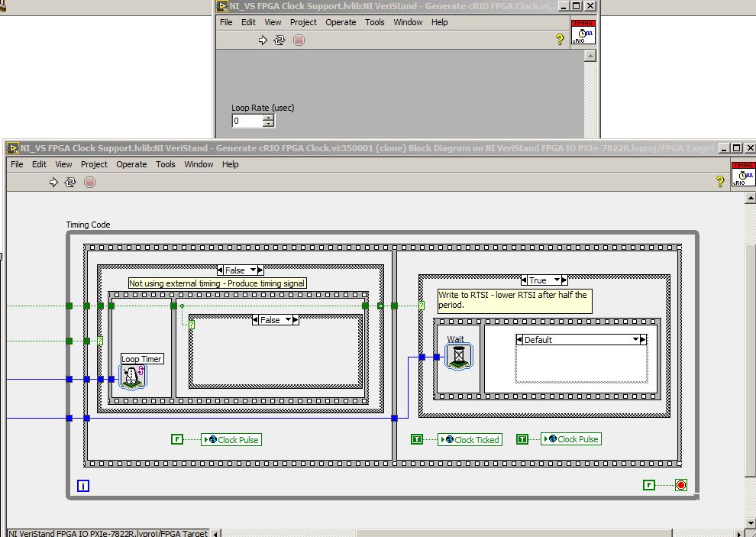
Task: Go to next case of inner False structure
Action: (x=296, y=320)
